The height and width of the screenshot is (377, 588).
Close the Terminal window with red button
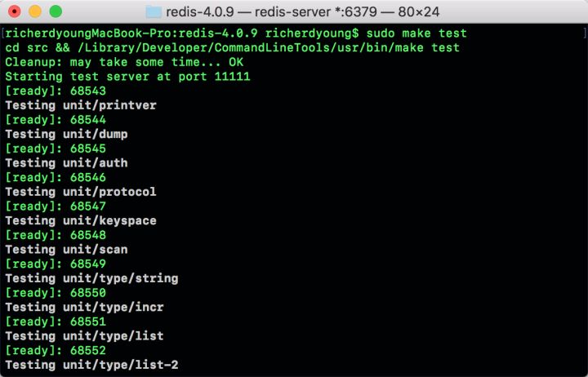click(16, 11)
